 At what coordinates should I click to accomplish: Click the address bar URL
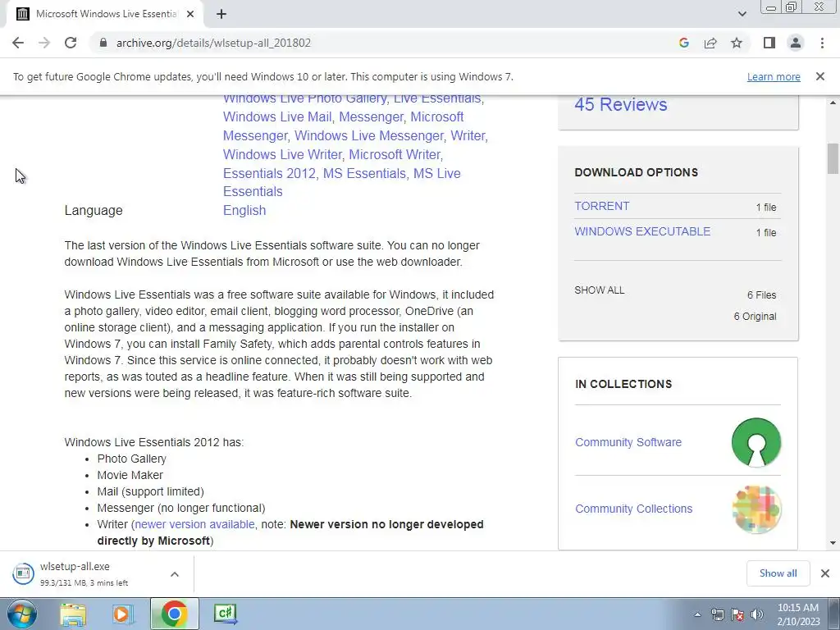[213, 43]
